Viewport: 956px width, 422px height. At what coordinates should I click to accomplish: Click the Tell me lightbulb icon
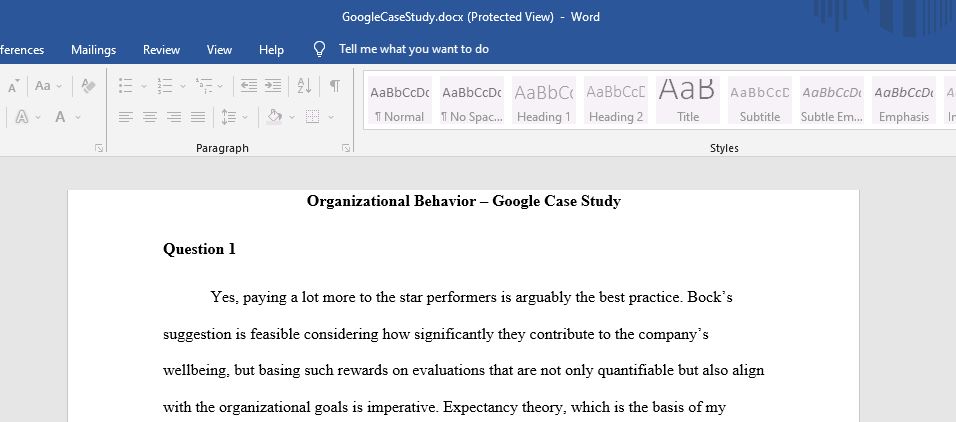pos(319,49)
